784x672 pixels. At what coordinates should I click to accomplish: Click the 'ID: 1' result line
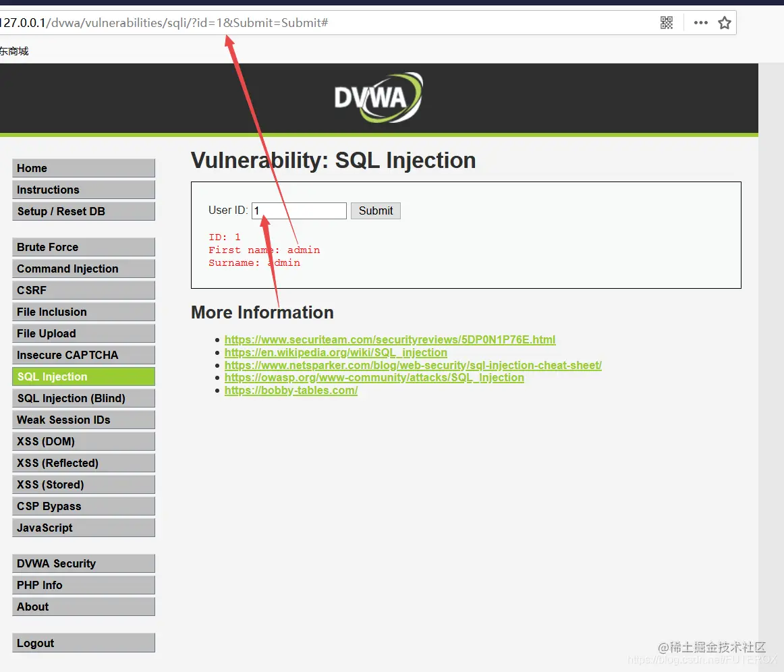click(x=225, y=237)
